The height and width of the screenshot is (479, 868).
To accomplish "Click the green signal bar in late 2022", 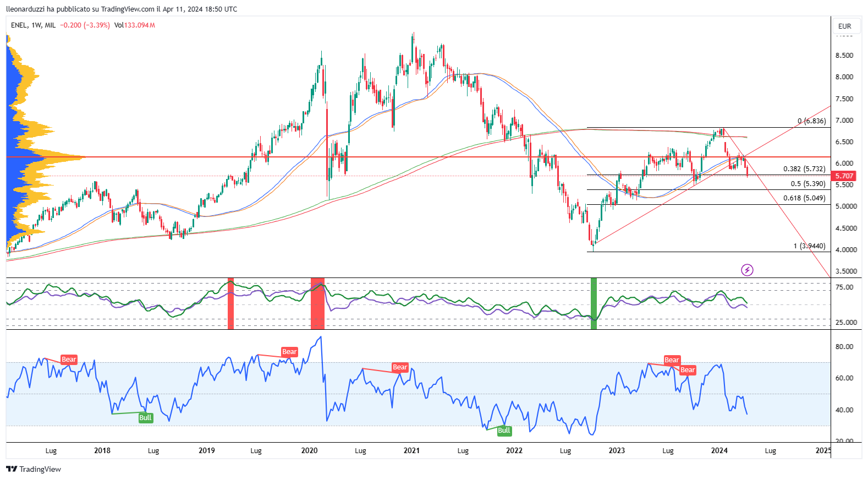I will [594, 304].
